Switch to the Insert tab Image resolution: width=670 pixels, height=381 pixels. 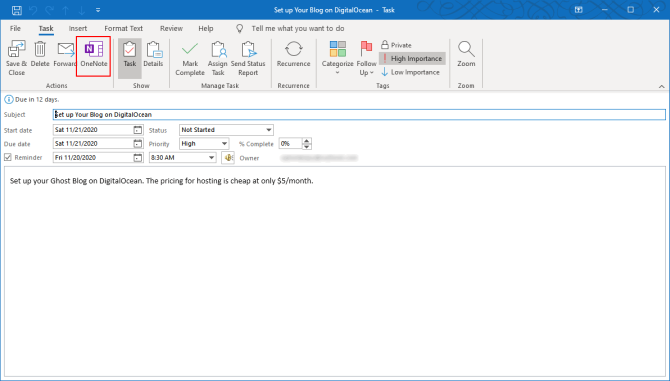tap(78, 28)
